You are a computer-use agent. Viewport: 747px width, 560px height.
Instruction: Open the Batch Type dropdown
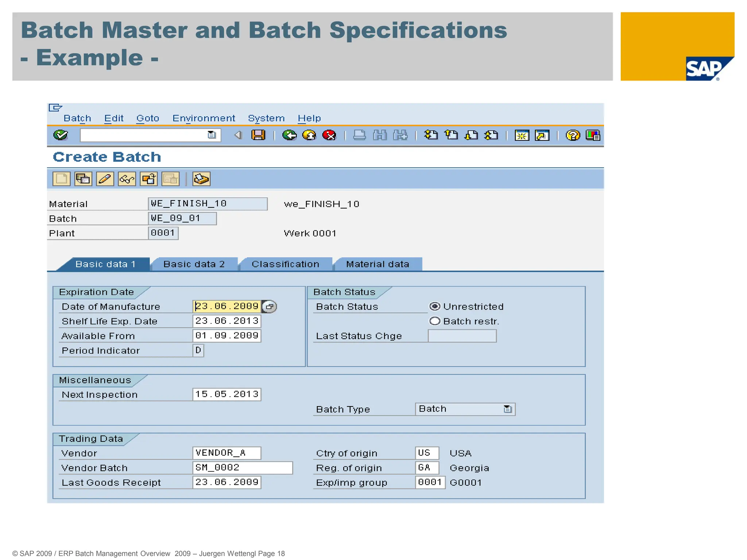[507, 409]
